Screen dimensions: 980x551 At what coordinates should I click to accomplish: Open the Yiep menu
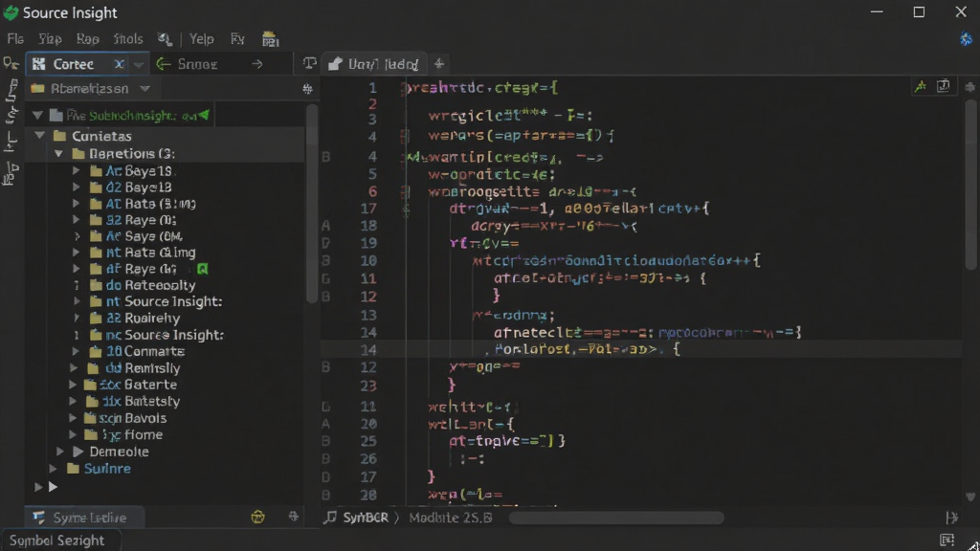pyautogui.click(x=50, y=39)
